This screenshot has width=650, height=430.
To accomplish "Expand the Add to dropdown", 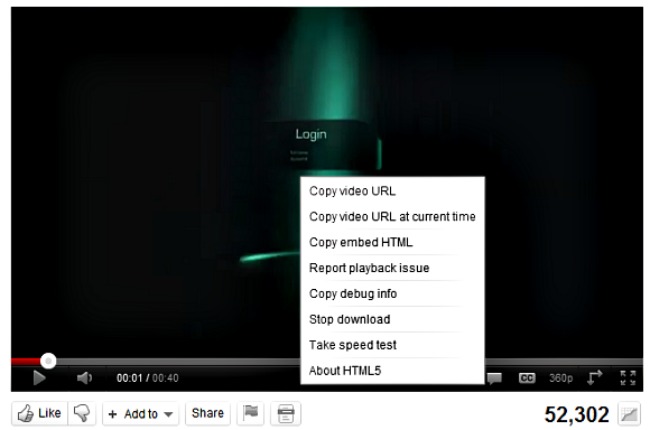I will tap(139, 413).
